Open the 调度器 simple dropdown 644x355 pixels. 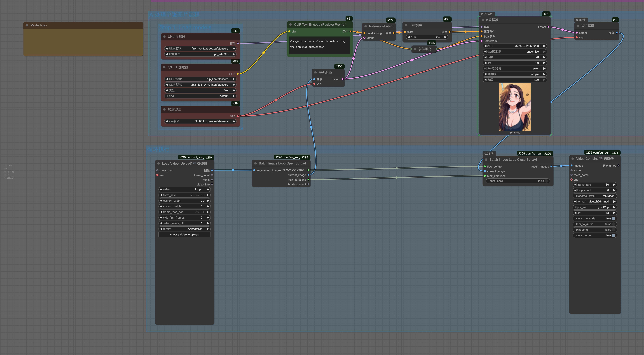point(515,74)
